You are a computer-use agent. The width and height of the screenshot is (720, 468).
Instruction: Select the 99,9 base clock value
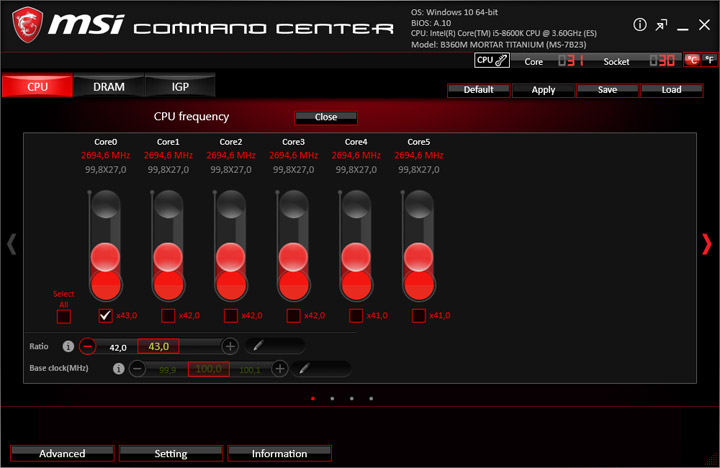168,370
